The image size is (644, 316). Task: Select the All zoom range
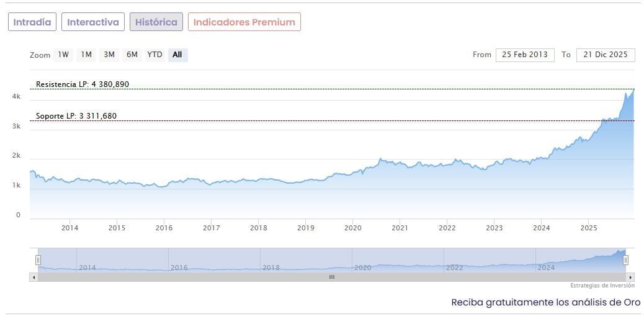177,55
